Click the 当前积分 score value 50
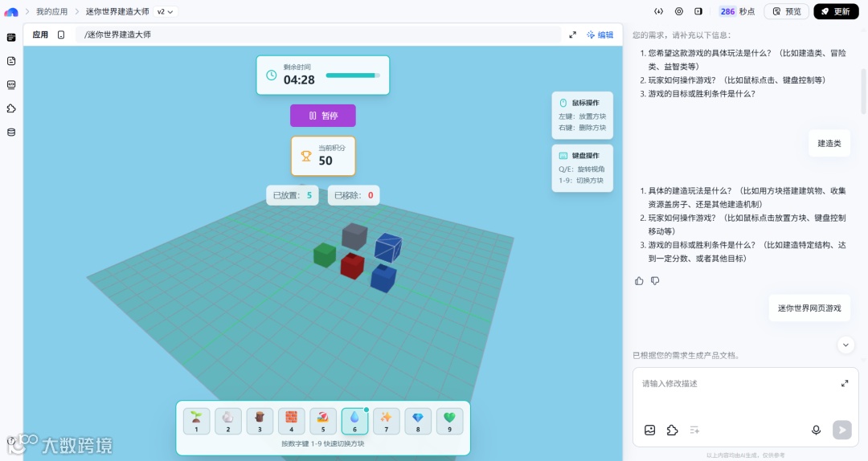 325,161
